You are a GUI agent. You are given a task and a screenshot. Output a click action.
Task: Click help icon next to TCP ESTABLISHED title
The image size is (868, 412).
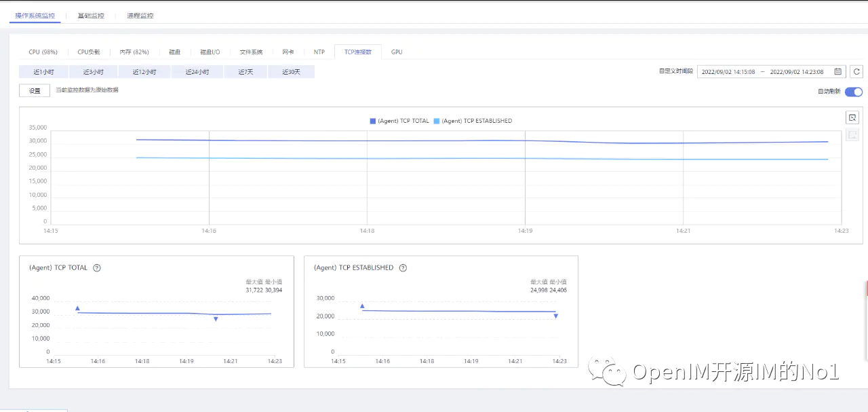click(403, 268)
